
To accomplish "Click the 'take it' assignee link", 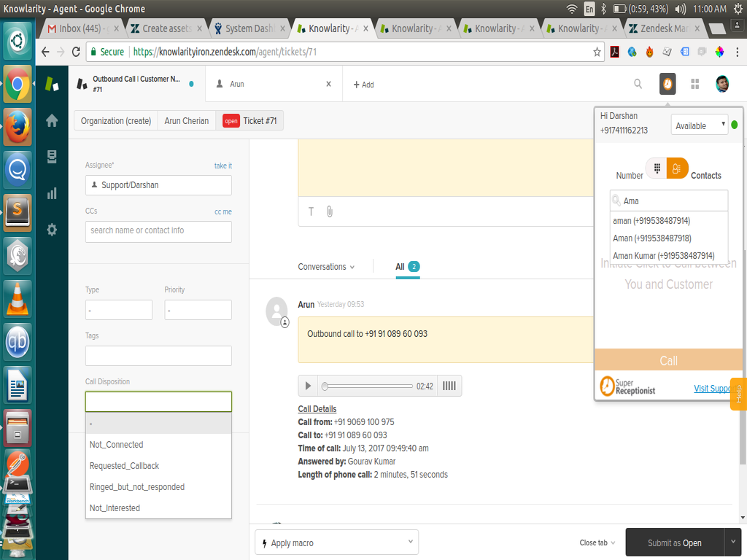I will click(222, 166).
